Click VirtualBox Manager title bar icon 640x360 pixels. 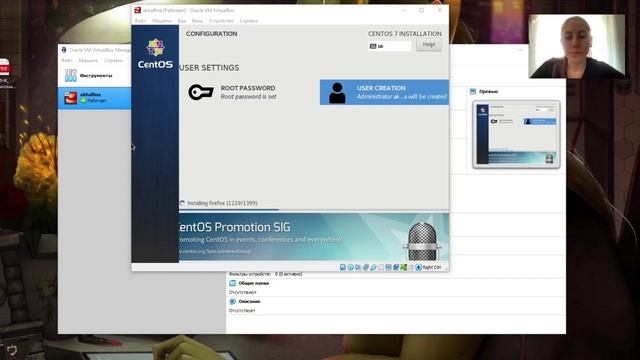(64, 50)
